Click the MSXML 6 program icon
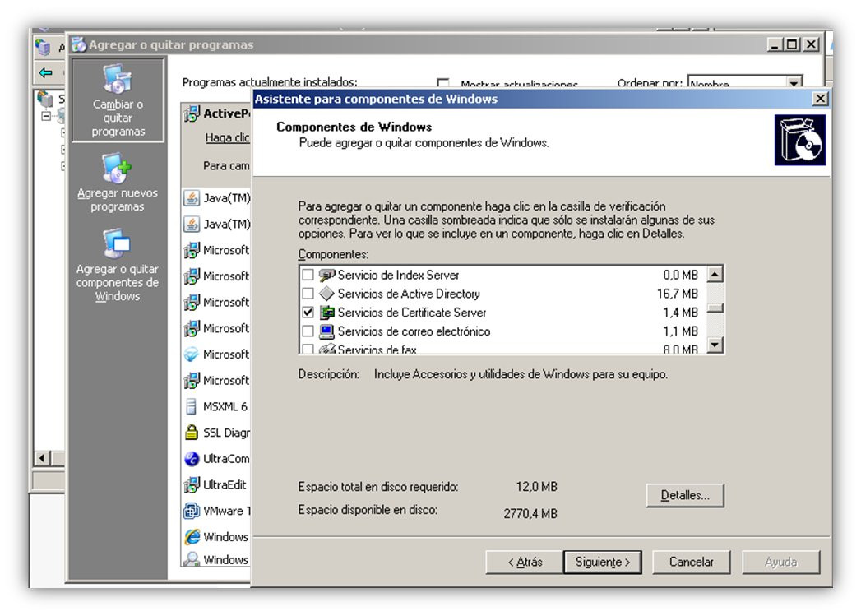 tap(191, 406)
